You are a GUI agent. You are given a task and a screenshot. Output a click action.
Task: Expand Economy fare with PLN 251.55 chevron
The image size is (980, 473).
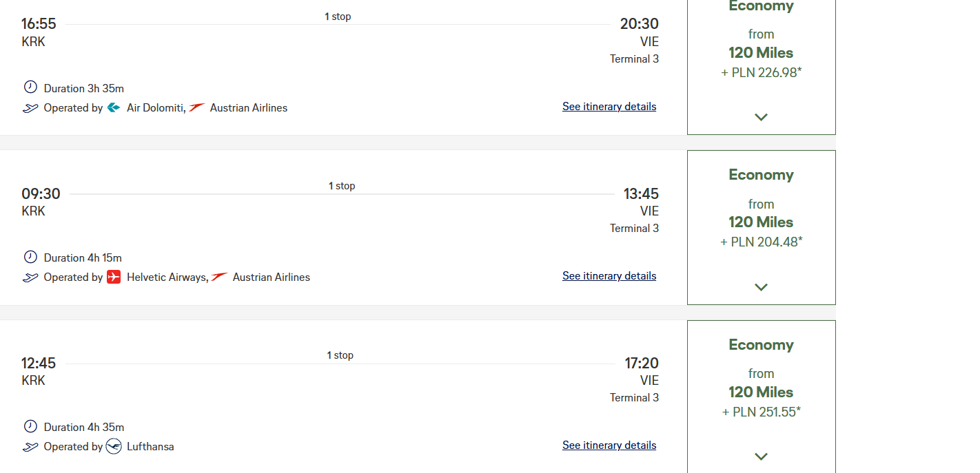(x=761, y=456)
